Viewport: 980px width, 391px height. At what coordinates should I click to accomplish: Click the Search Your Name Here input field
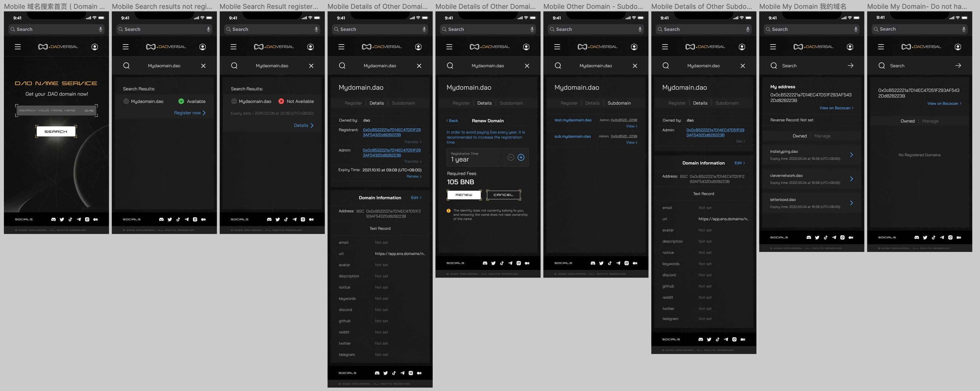[x=56, y=110]
